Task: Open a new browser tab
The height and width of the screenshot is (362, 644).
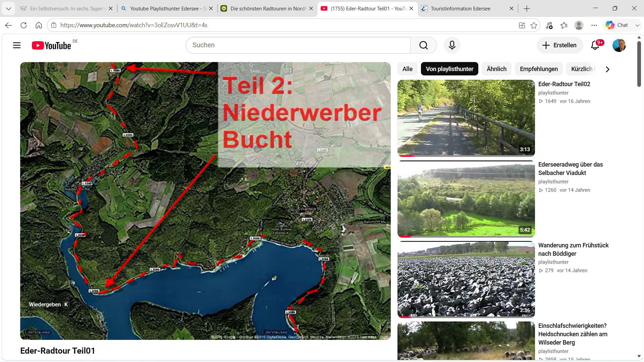Action: coord(527,9)
